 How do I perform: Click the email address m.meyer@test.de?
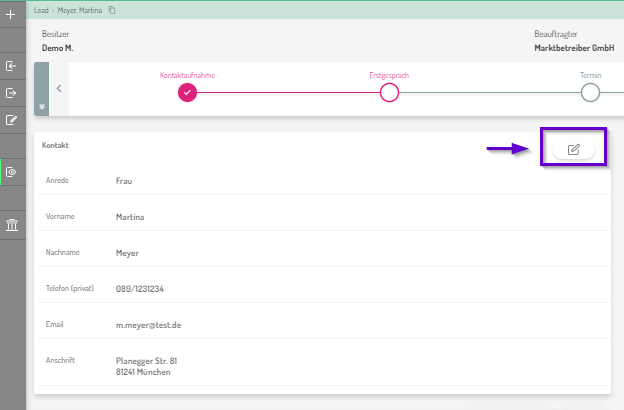tap(148, 325)
